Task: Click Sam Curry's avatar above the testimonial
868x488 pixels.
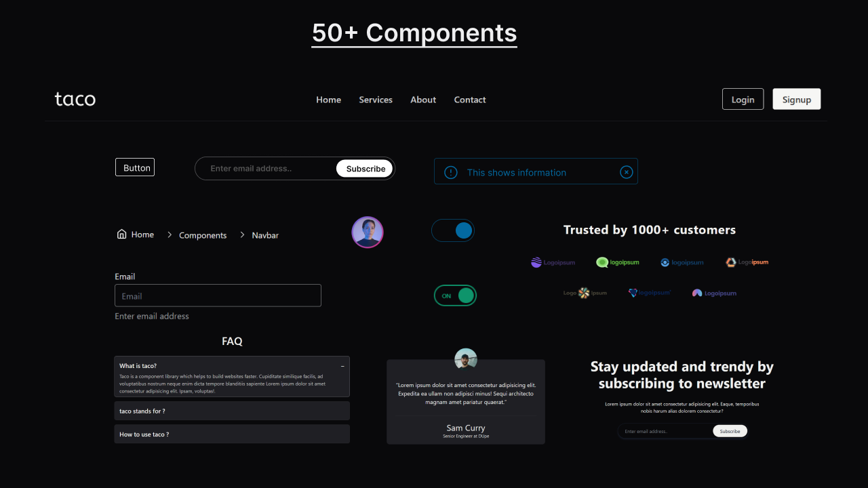Action: (465, 359)
